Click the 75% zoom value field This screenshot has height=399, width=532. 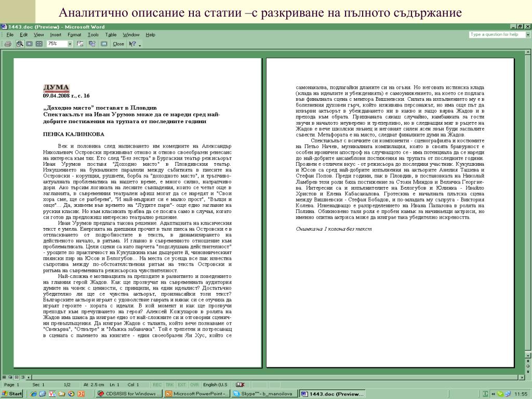tap(57, 44)
